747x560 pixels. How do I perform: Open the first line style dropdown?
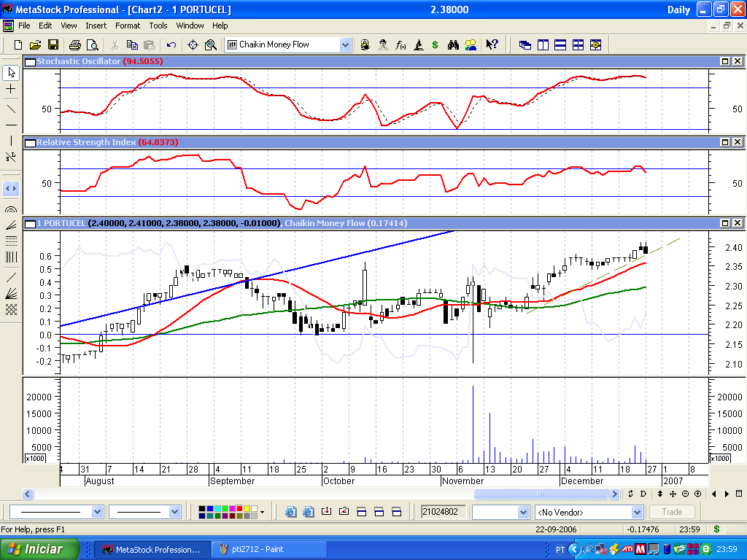click(x=97, y=512)
